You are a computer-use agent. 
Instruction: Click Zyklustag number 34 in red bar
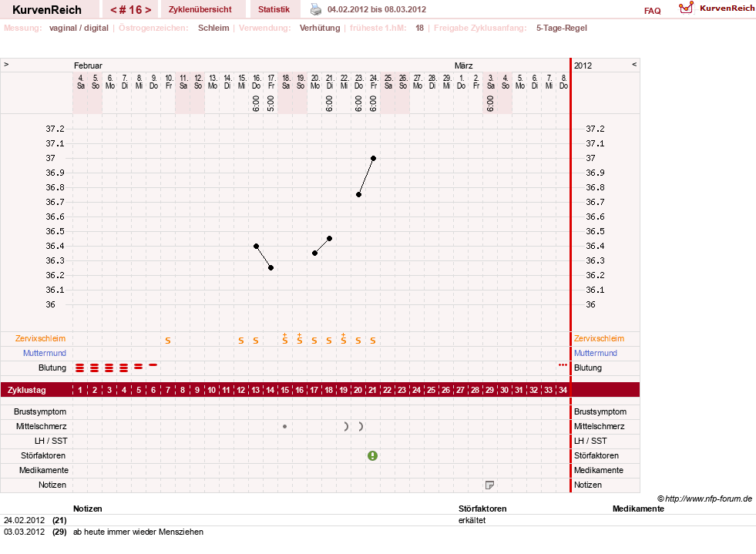tap(563, 390)
